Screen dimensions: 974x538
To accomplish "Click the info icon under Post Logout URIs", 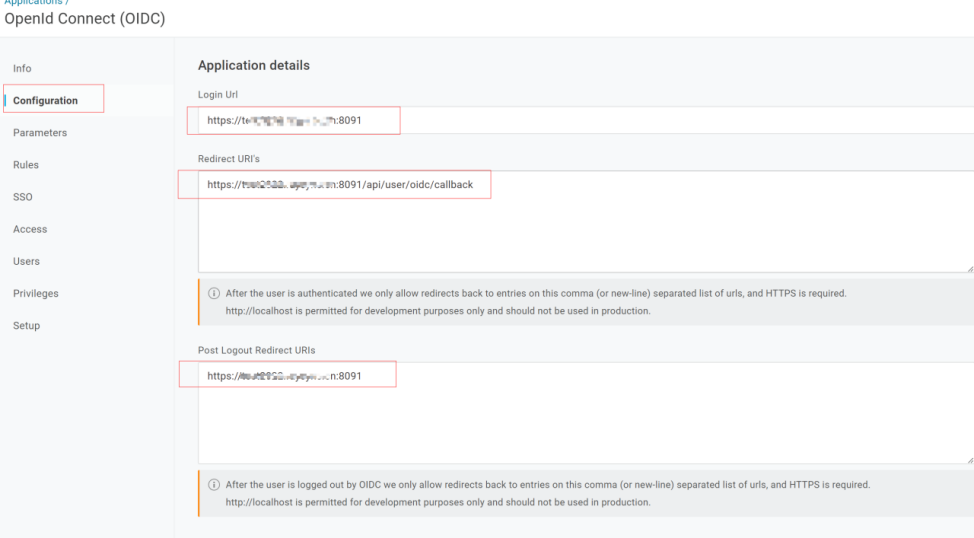I will tap(213, 485).
